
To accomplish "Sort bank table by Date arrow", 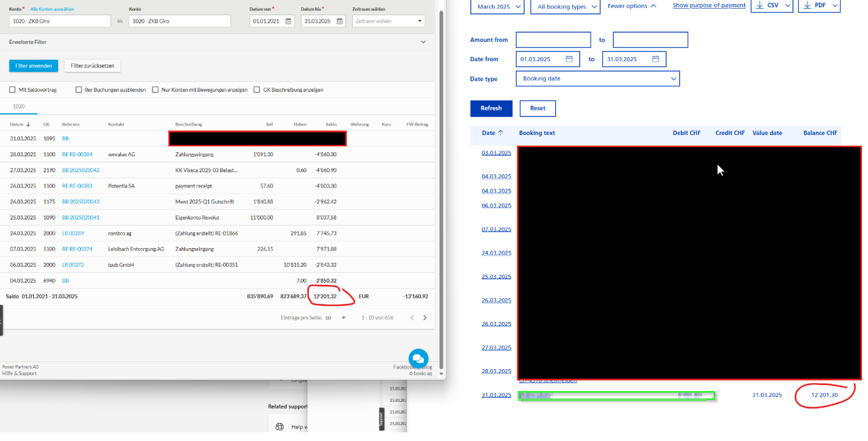I will pos(501,133).
